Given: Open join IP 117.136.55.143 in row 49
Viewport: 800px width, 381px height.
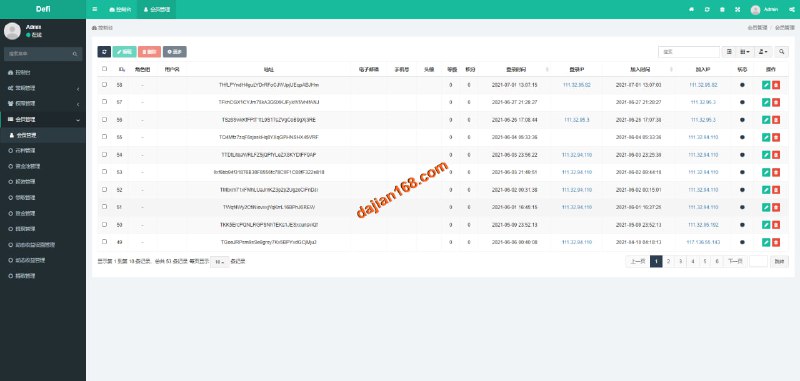Looking at the screenshot, I should coord(703,242).
